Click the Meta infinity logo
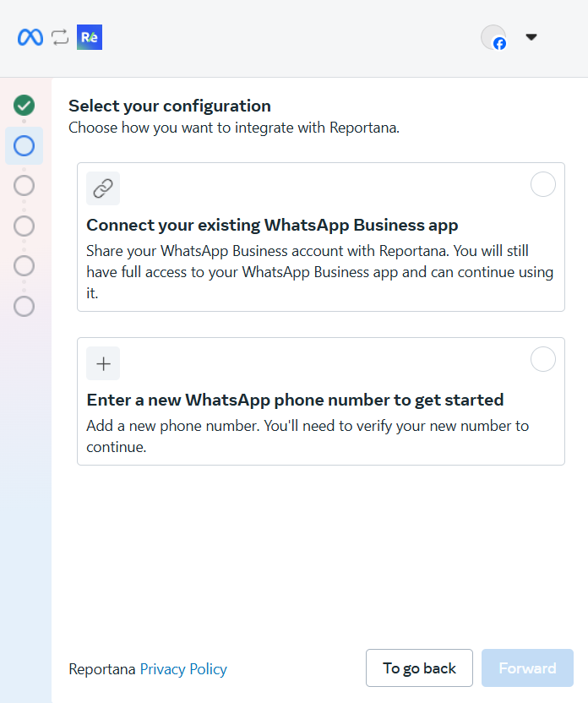The height and width of the screenshot is (703, 588). pos(30,37)
